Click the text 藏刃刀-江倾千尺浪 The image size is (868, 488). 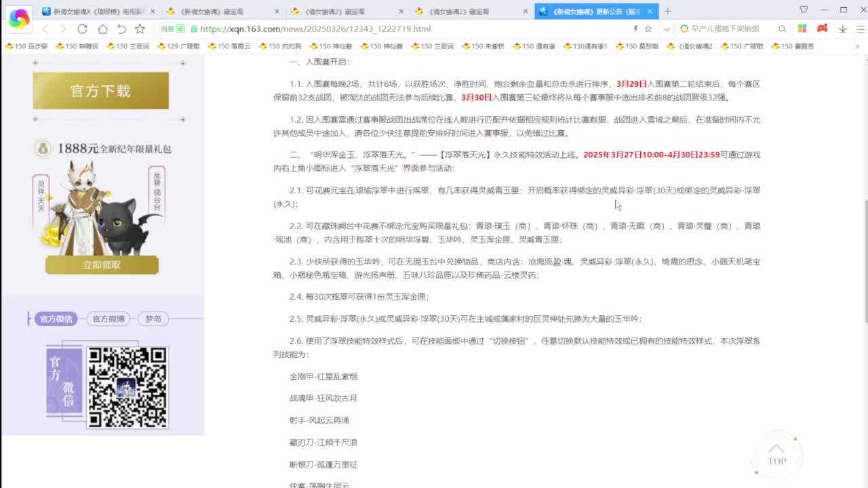[x=323, y=442]
